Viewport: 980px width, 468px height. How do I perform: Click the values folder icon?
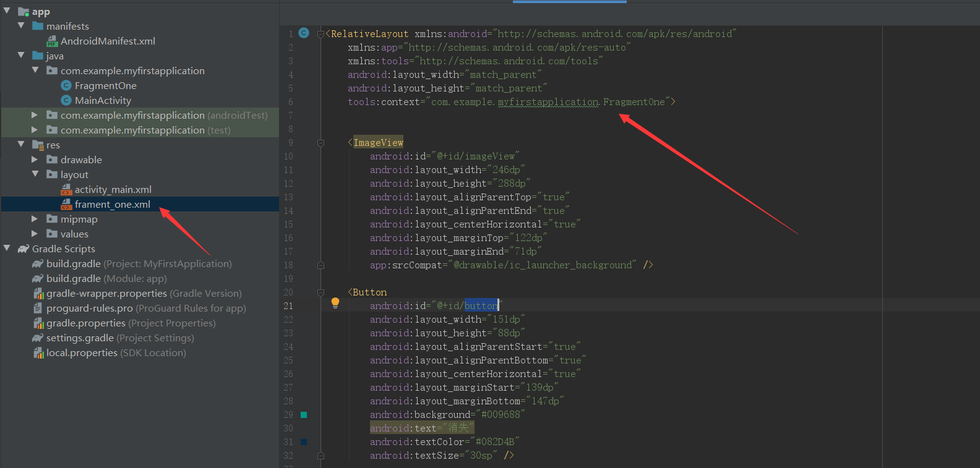tap(52, 234)
